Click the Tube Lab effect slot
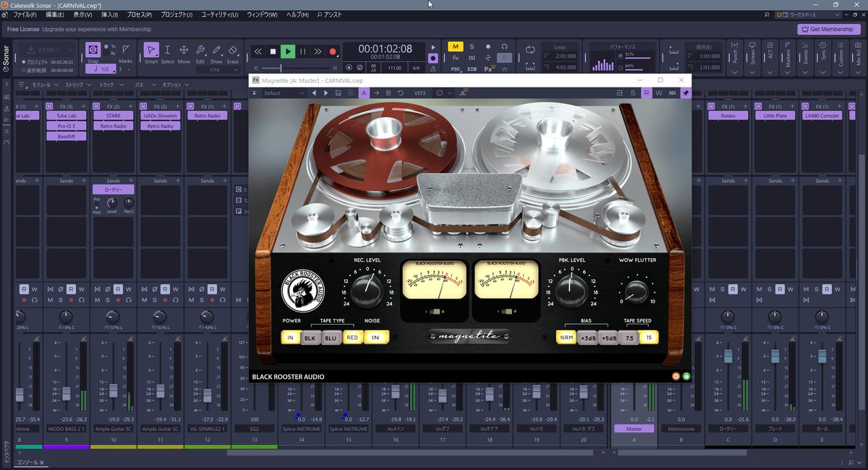This screenshot has width=868, height=470. pyautogui.click(x=67, y=116)
